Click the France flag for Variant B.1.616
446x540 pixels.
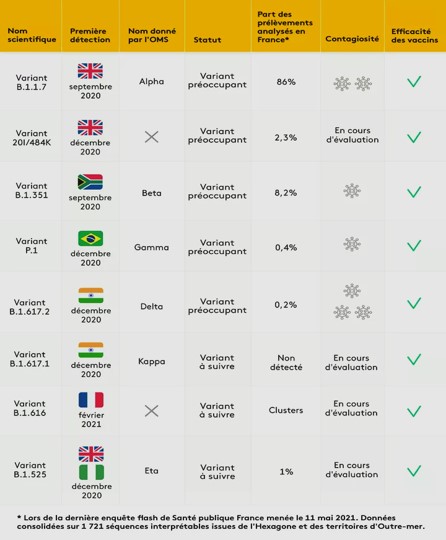pos(91,400)
